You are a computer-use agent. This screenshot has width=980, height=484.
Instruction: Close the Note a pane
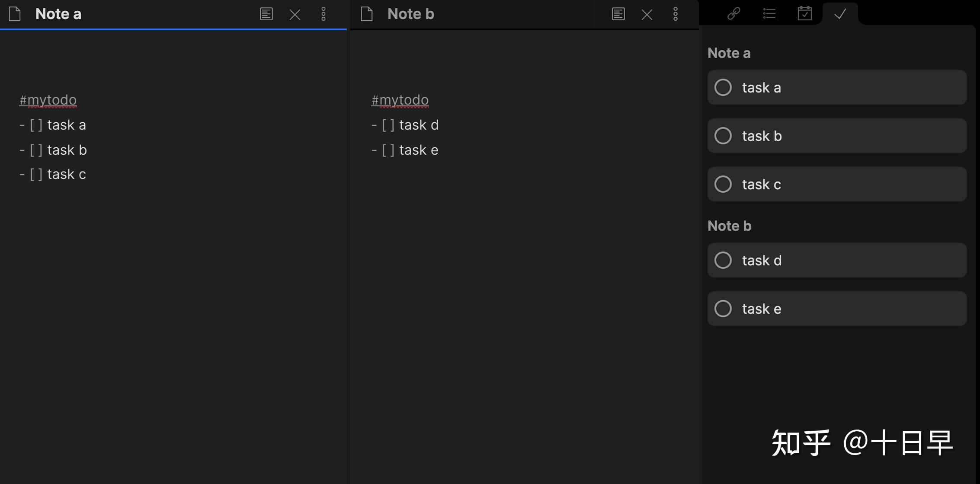tap(295, 15)
